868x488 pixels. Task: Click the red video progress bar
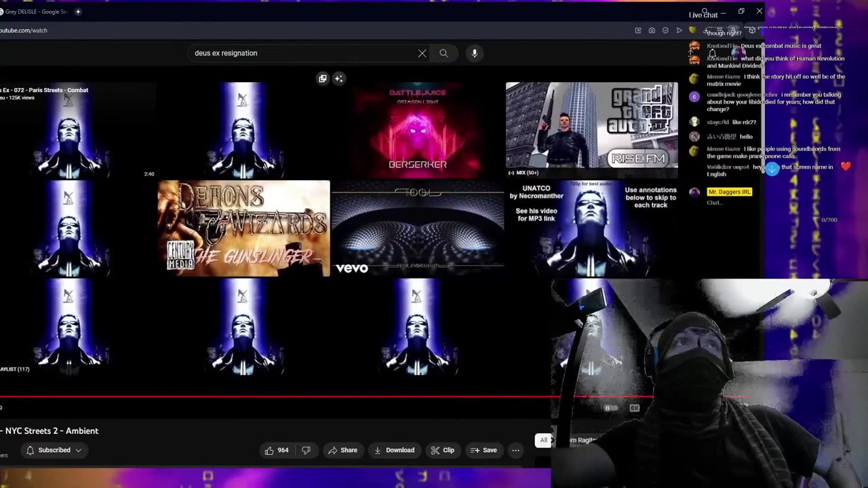coord(271,396)
